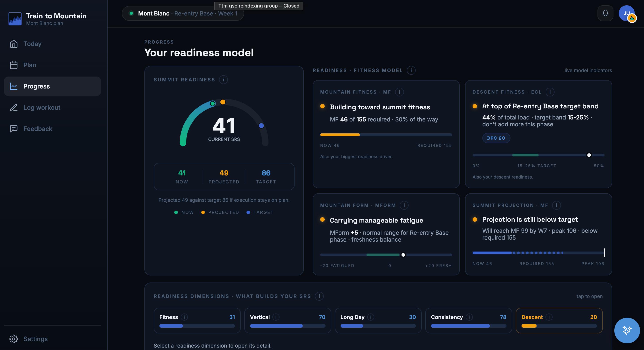Viewport: 644px width, 350px height.
Task: Click the Plan calendar icon
Action: tap(14, 65)
